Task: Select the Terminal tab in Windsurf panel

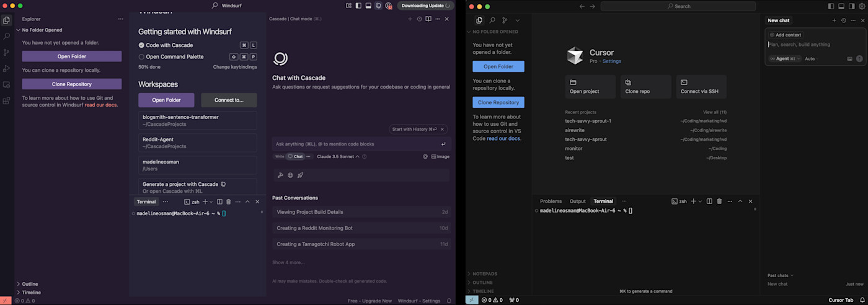Action: pyautogui.click(x=146, y=201)
